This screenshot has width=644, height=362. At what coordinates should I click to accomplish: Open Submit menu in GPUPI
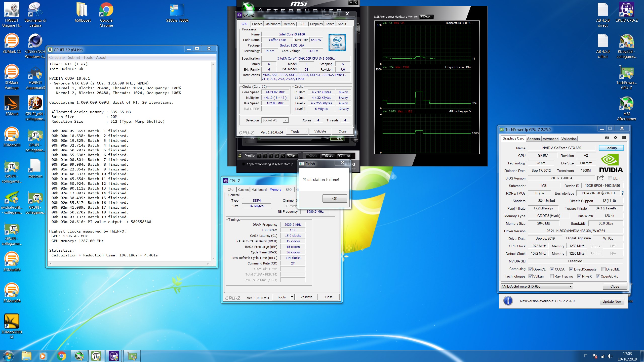pyautogui.click(x=74, y=58)
